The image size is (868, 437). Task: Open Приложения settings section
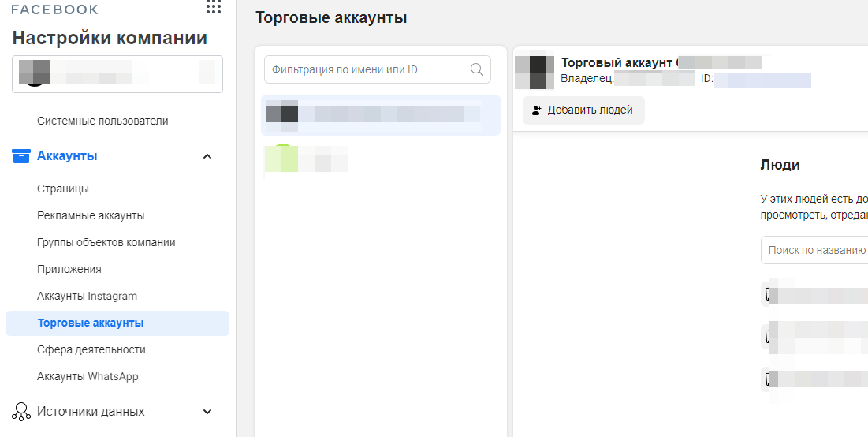[69, 269]
